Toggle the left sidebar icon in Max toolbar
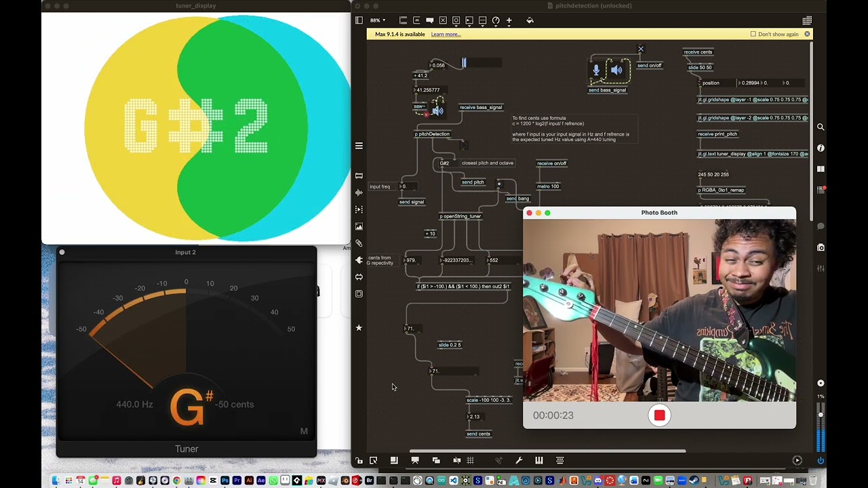868x488 pixels. (359, 20)
